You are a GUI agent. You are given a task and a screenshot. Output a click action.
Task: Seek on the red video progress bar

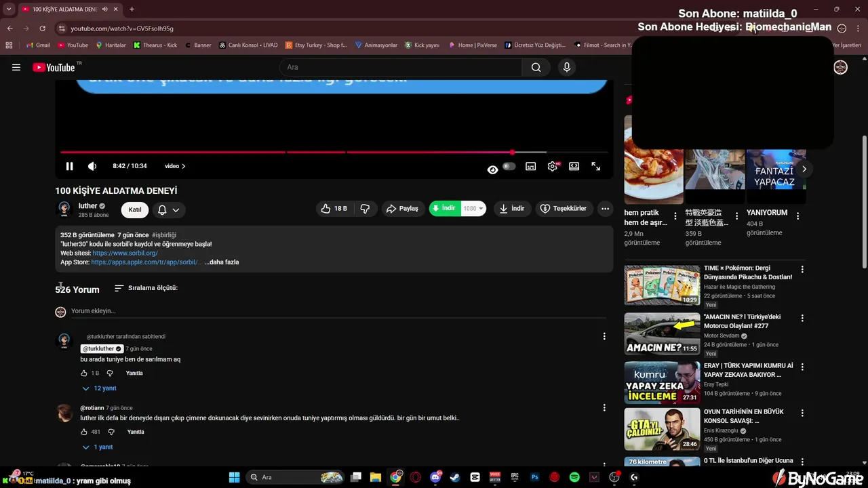click(334, 152)
